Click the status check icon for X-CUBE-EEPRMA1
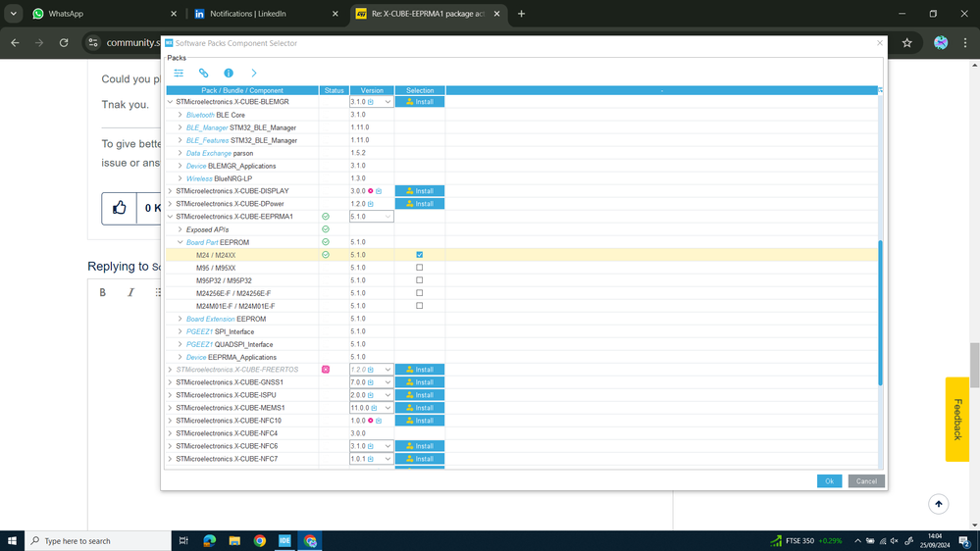 click(x=326, y=216)
